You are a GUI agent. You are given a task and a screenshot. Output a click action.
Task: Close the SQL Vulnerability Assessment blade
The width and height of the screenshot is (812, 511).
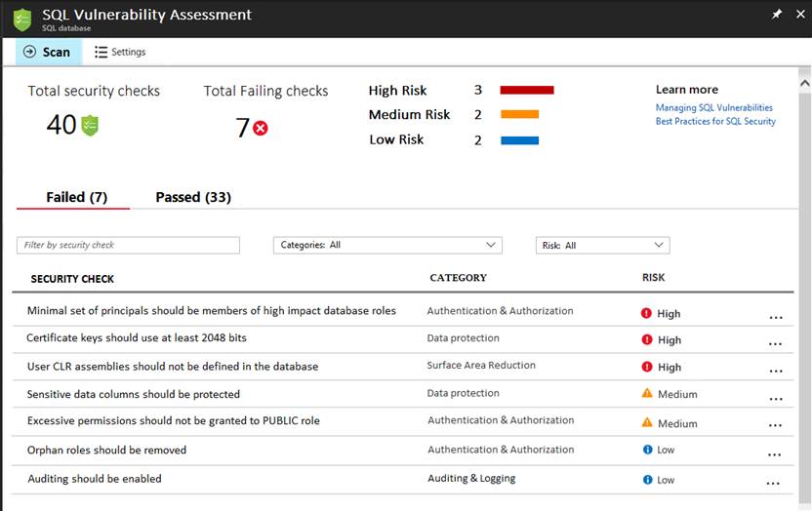click(800, 15)
